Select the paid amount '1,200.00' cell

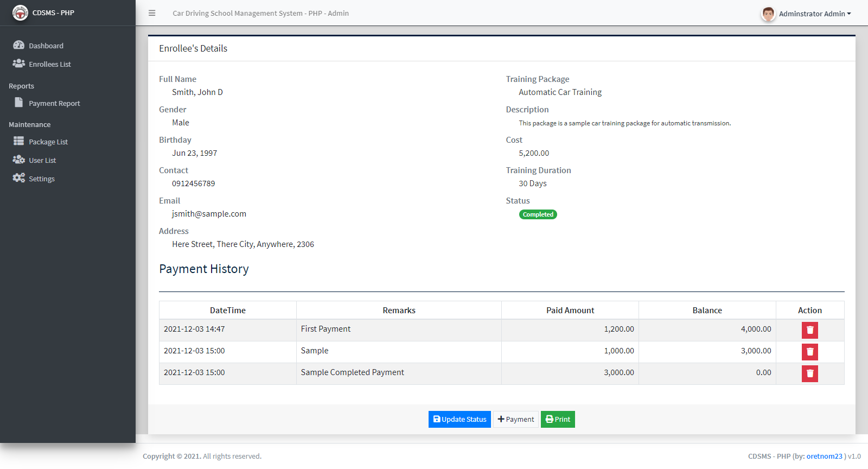pyautogui.click(x=570, y=330)
